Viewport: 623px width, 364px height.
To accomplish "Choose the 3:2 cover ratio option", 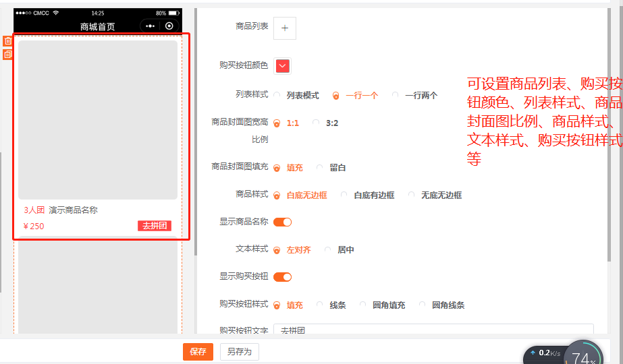I will tap(325, 123).
